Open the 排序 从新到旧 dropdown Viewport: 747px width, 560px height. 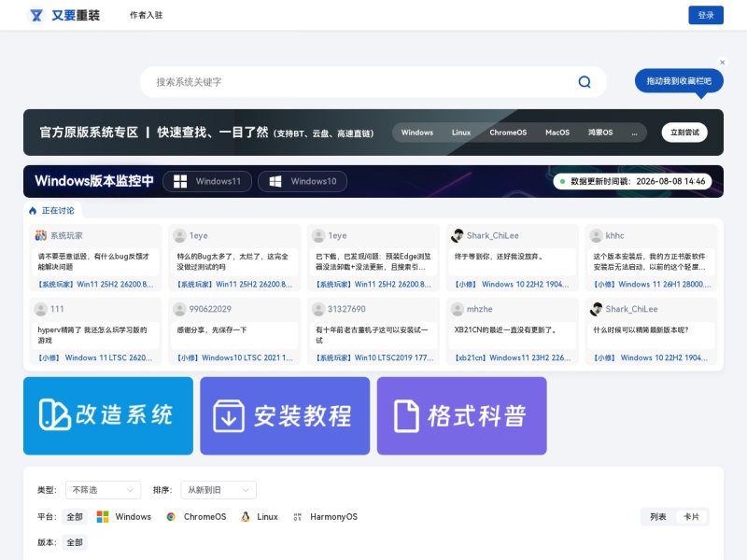point(218,490)
